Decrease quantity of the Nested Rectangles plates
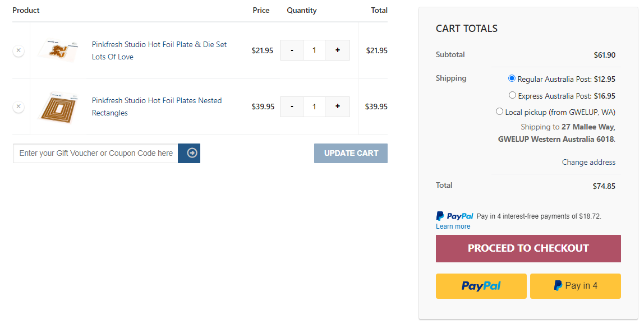644x324 pixels. (291, 107)
